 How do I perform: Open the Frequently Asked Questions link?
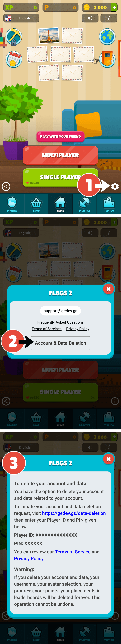pos(60,322)
